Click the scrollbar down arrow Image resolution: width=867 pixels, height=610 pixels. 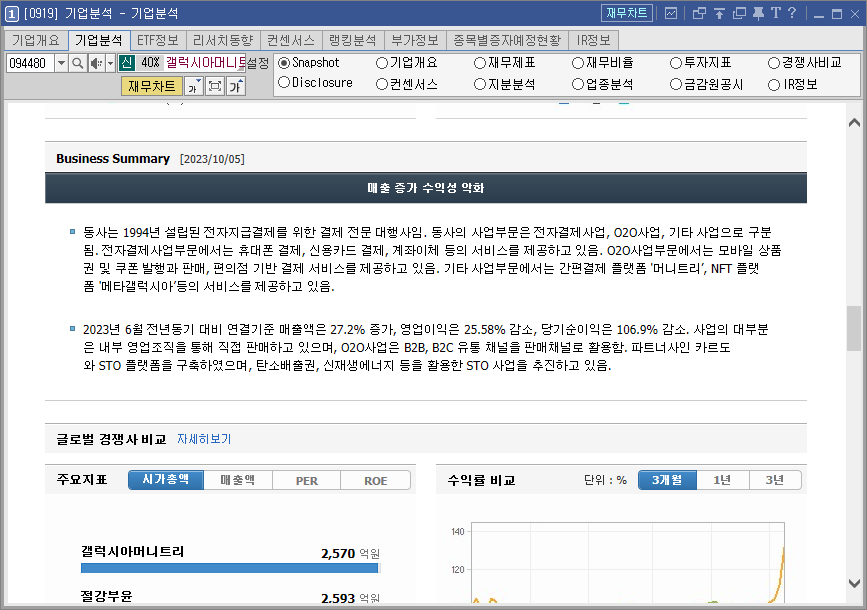(x=854, y=583)
